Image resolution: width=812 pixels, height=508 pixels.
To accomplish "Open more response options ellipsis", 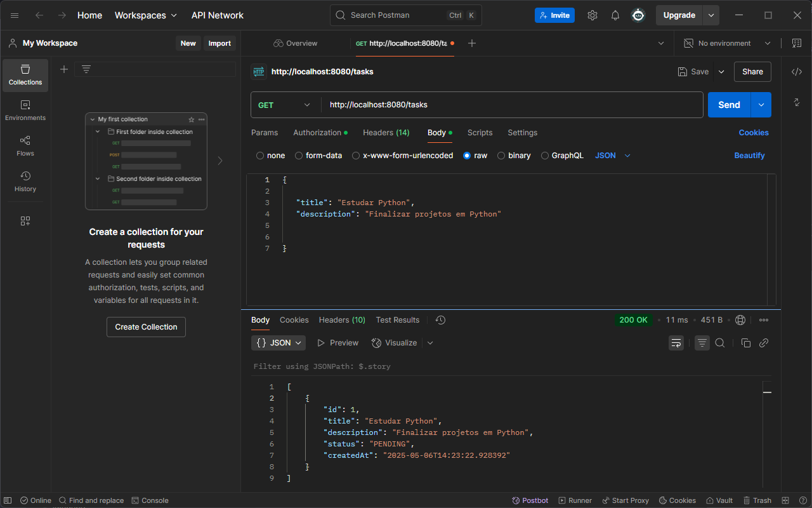I will pos(764,320).
